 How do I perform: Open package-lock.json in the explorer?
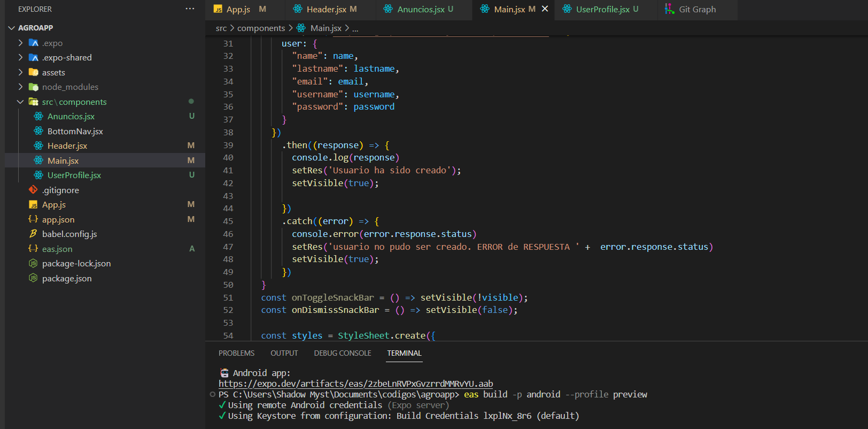tap(76, 263)
